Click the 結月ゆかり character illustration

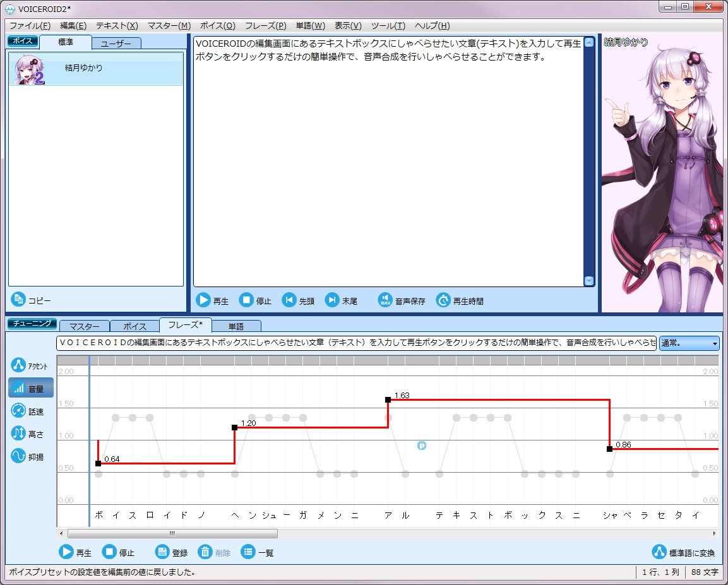point(662,173)
